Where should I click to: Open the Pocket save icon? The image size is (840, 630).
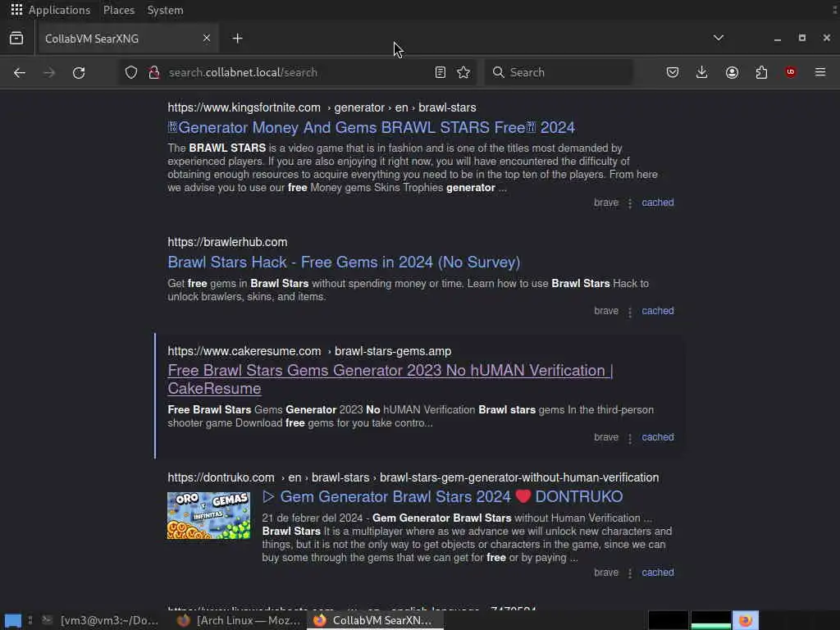tap(673, 72)
